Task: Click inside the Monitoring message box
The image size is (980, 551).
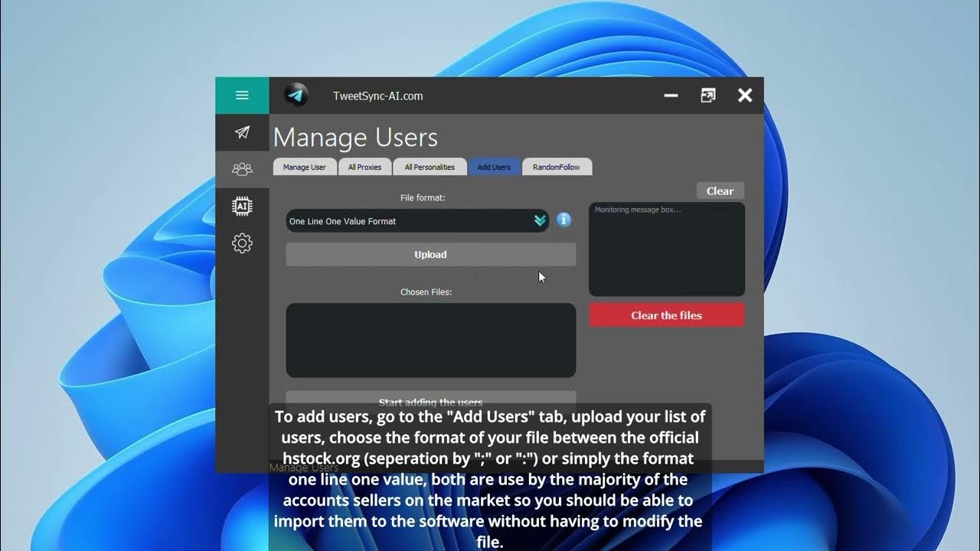Action: (x=665, y=249)
